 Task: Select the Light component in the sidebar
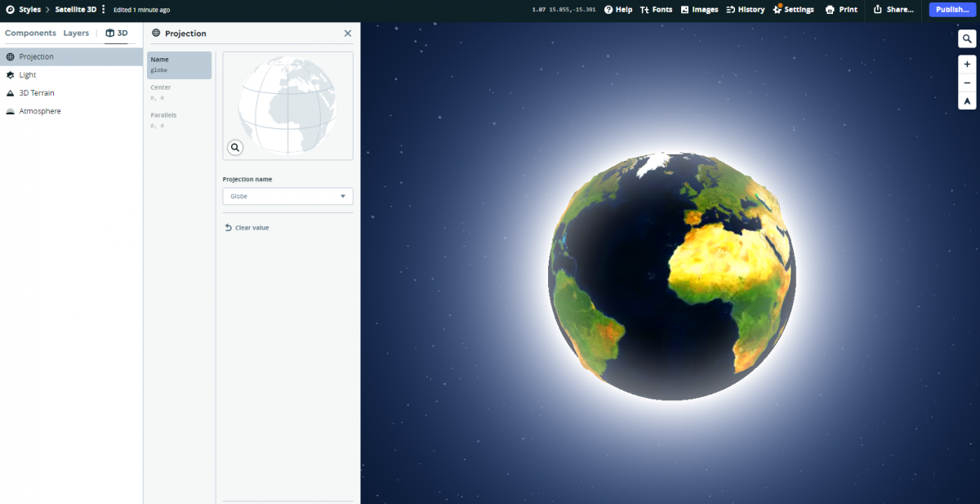pos(27,74)
